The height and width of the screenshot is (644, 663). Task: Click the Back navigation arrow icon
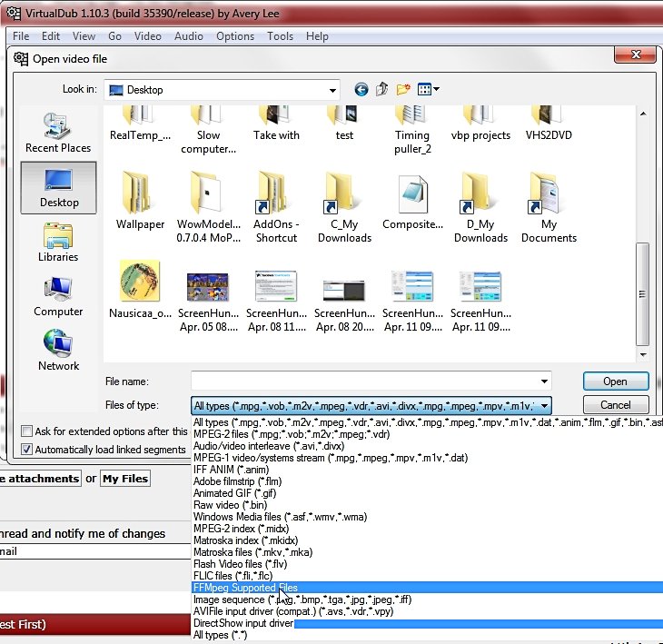click(x=361, y=89)
